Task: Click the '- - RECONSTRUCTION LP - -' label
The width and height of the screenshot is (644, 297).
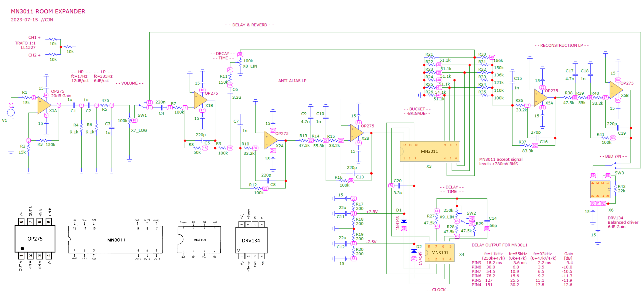Action: pos(561,45)
